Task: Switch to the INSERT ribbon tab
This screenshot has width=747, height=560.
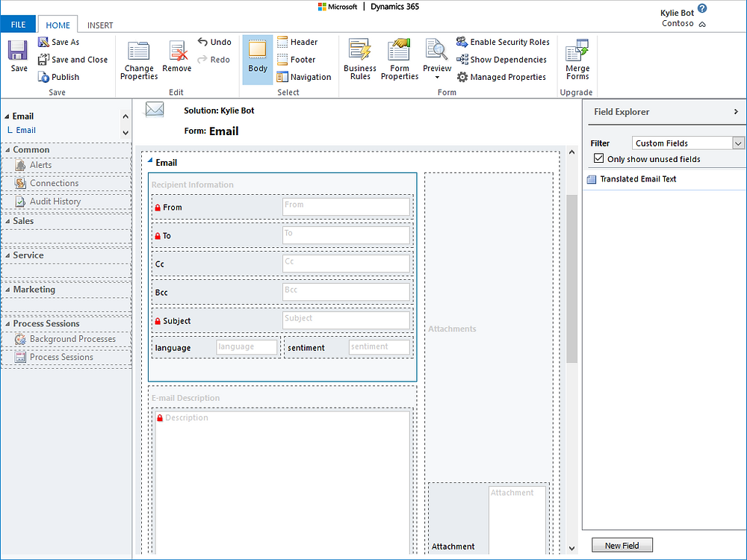Action: click(x=100, y=25)
